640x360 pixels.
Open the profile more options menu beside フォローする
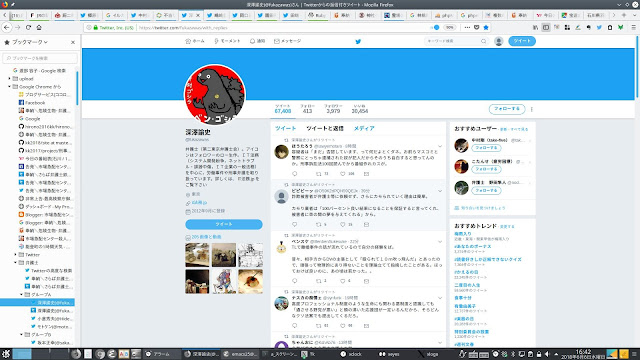531,109
